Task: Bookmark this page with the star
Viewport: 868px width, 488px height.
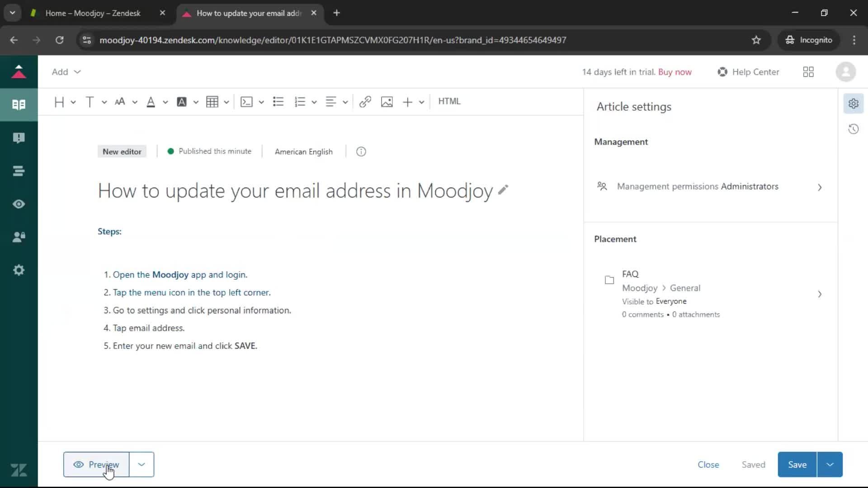Action: pos(756,40)
